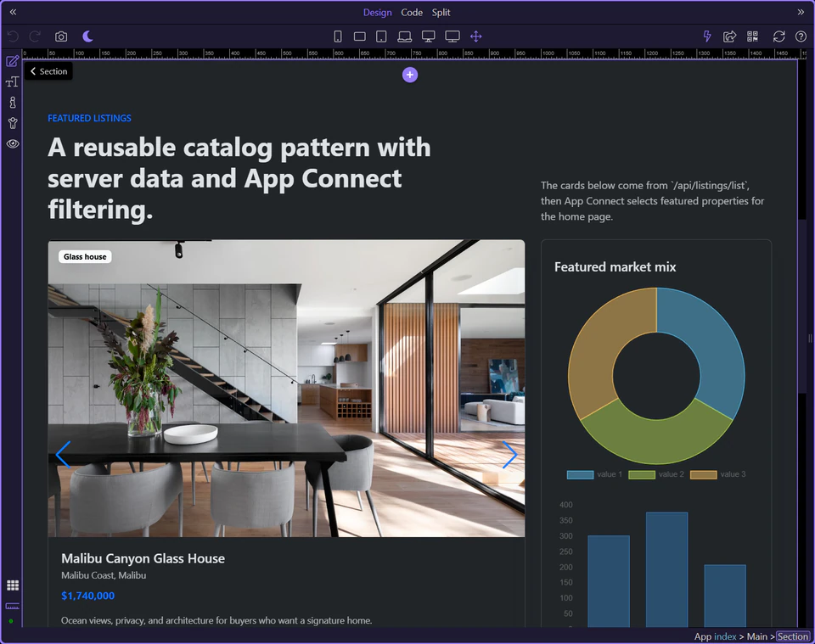Open help question mark icon
The width and height of the screenshot is (815, 644).
point(801,36)
